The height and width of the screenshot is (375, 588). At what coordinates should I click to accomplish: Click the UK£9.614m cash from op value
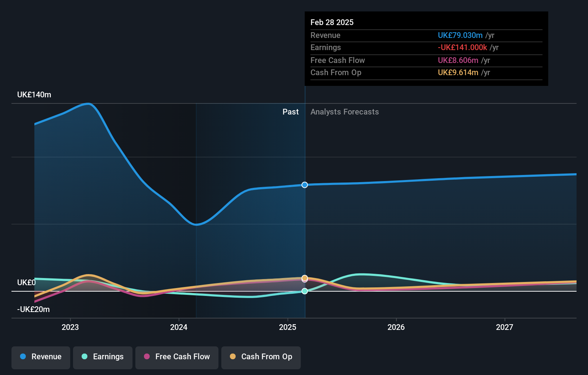click(x=458, y=73)
